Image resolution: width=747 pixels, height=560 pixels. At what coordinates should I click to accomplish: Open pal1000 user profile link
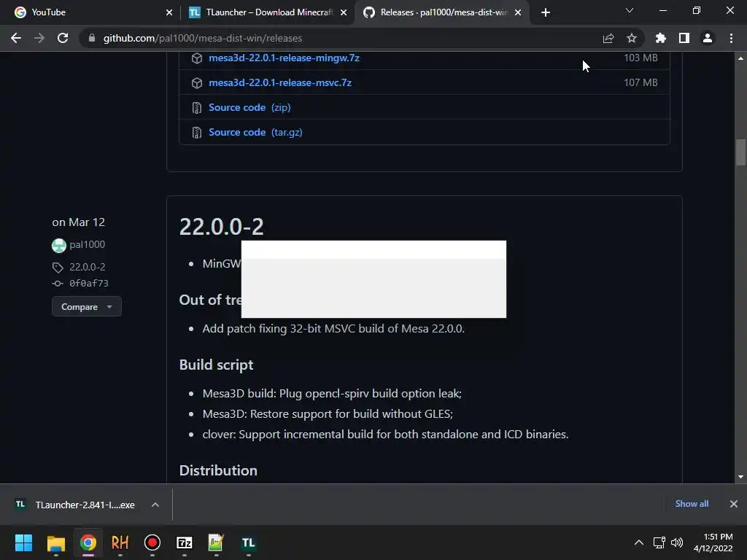click(x=88, y=244)
